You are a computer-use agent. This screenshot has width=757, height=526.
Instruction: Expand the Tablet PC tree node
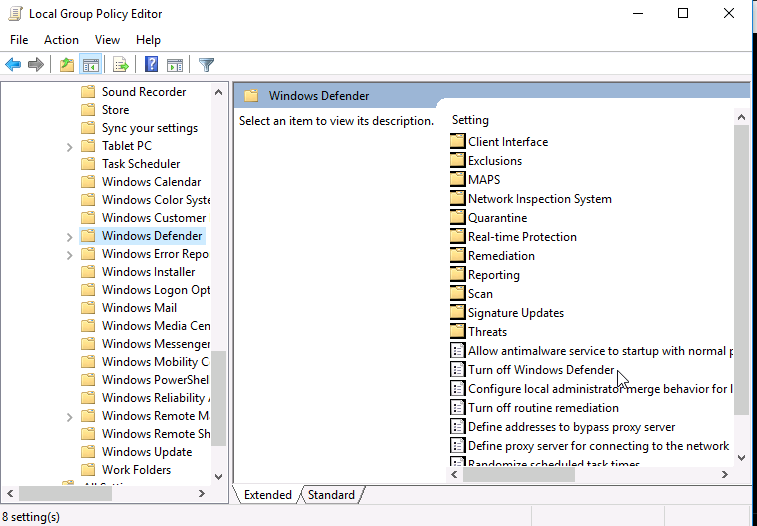70,147
